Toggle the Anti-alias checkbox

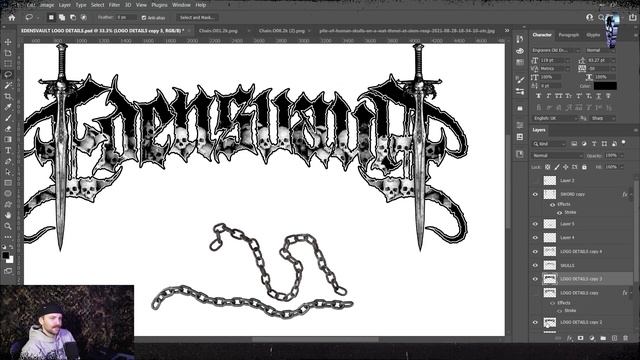tap(144, 18)
